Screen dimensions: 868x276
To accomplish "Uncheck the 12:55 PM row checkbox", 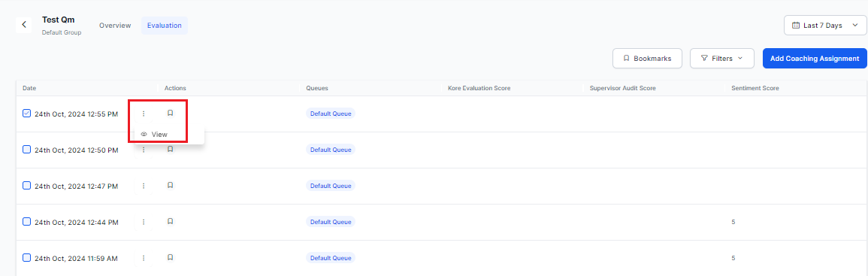I will 26,113.
